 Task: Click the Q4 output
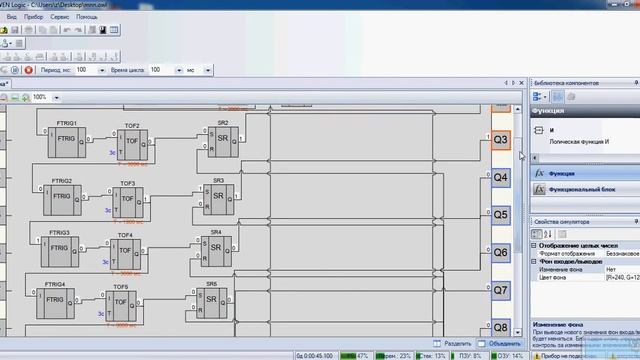[501, 178]
